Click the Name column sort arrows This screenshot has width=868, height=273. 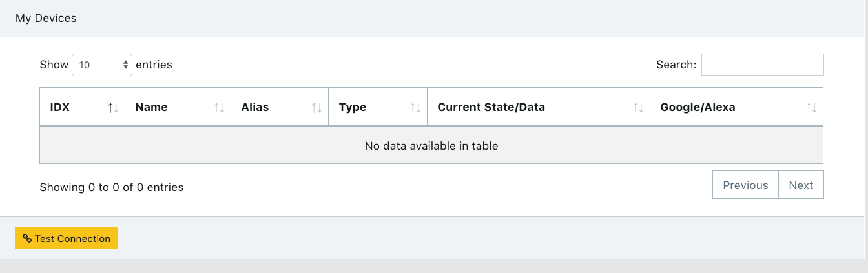(x=219, y=108)
